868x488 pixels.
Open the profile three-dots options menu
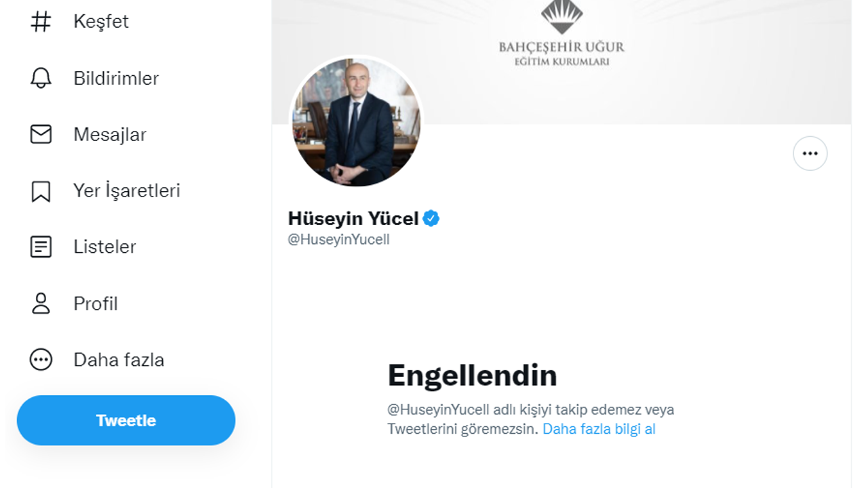810,153
